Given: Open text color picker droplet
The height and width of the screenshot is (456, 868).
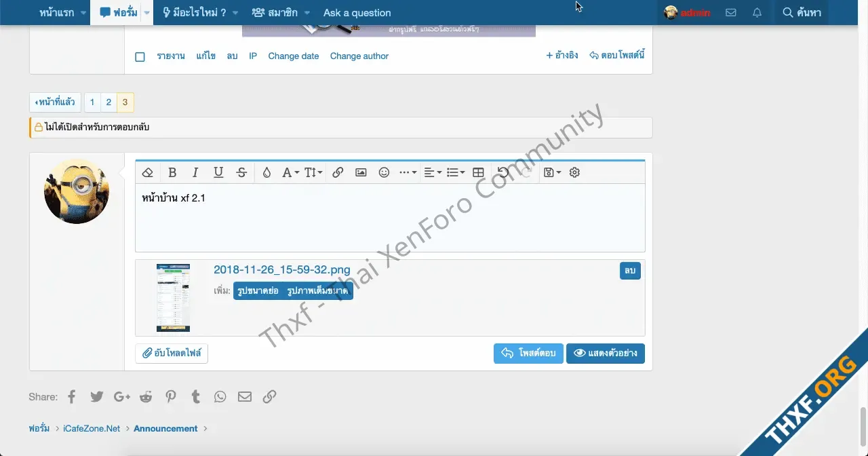Looking at the screenshot, I should [267, 172].
